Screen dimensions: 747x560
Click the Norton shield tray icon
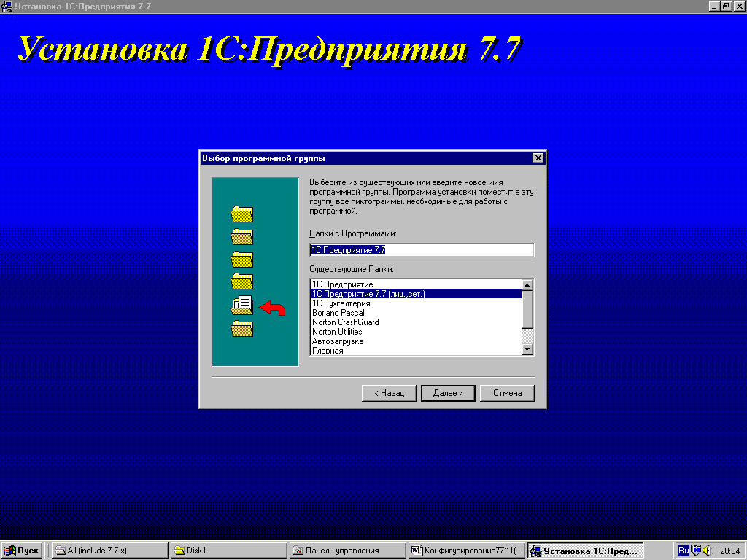(696, 551)
